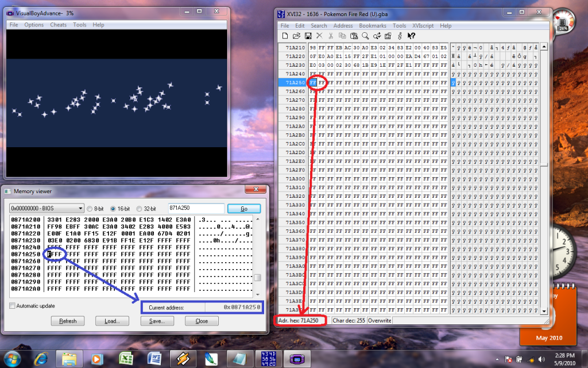Click XVI32 row address 71A210
This screenshot has height=368, width=588.
[295, 48]
